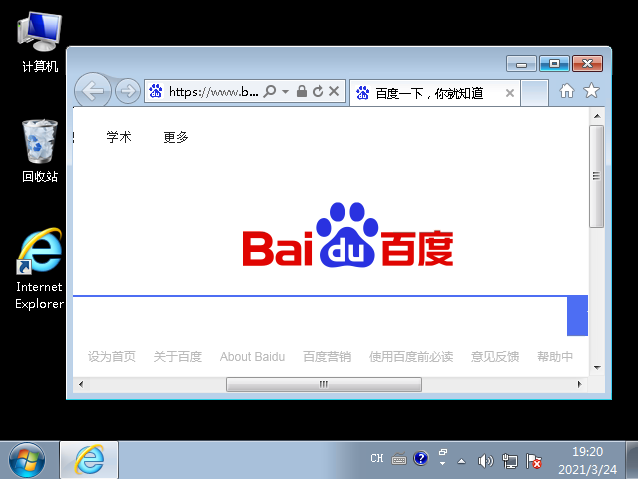Viewport: 638px width, 479px height.
Task: Open the 百度营销 footer link
Action: (327, 357)
